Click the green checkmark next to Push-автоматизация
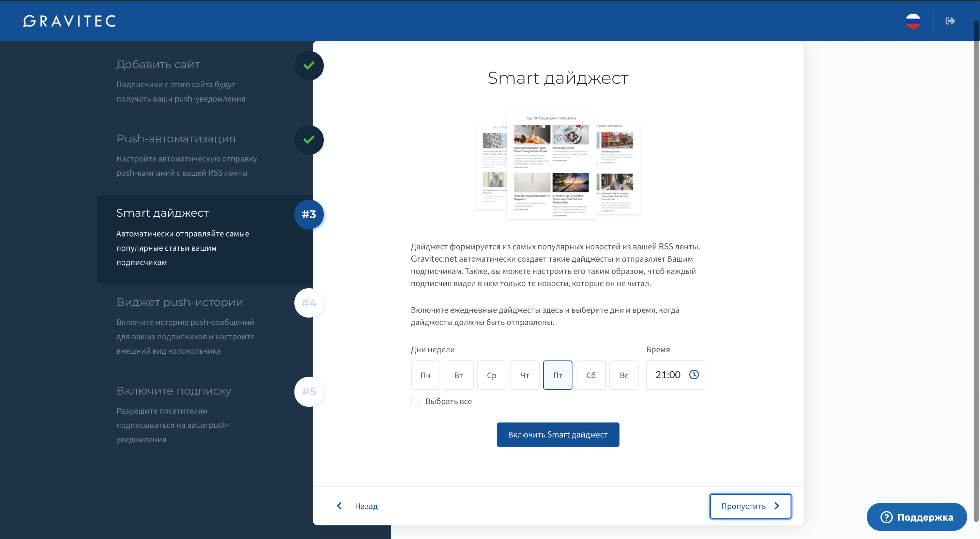This screenshot has width=980, height=539. pos(309,140)
